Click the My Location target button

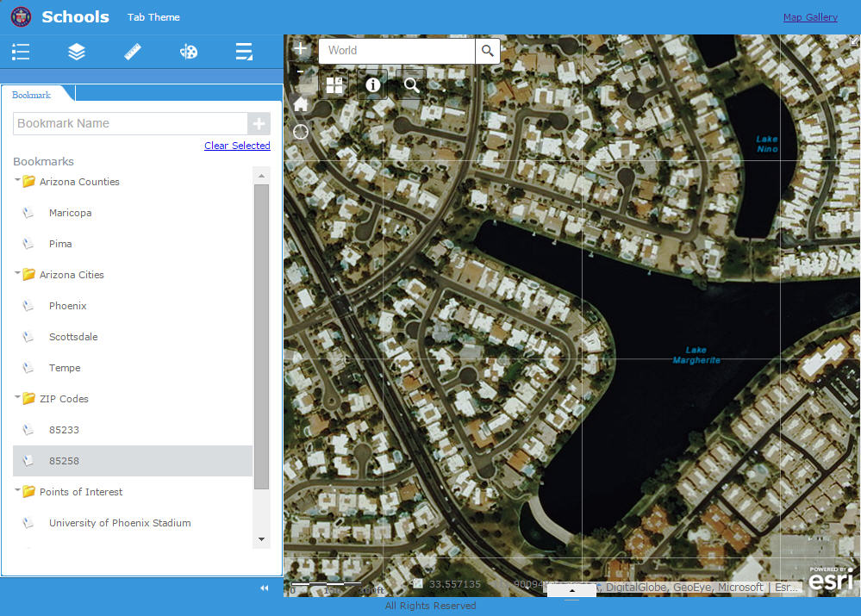click(x=301, y=132)
